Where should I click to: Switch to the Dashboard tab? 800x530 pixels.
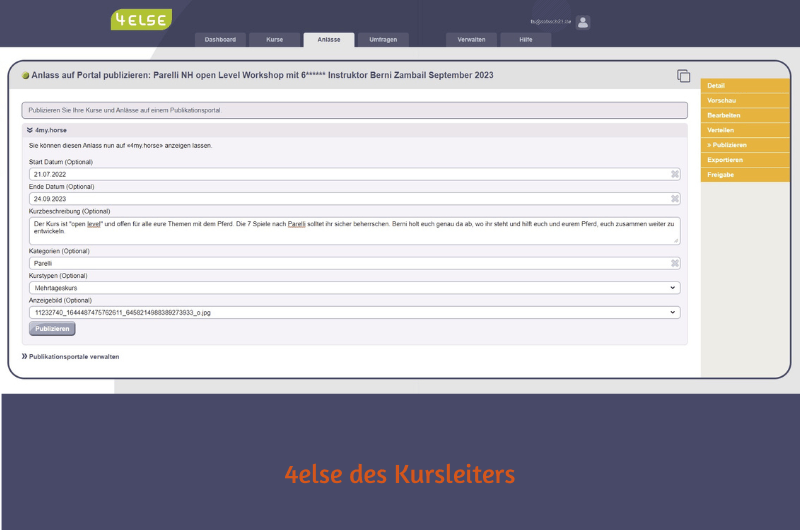point(220,40)
